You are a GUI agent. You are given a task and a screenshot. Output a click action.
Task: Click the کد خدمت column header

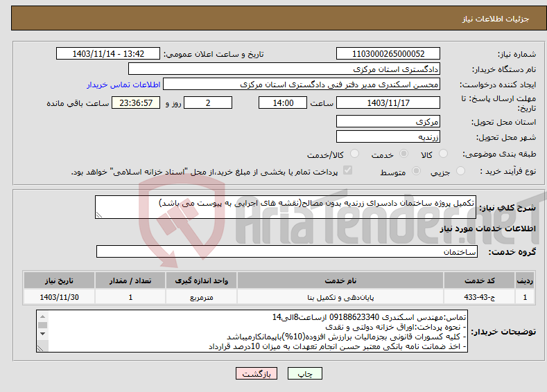point(480,280)
